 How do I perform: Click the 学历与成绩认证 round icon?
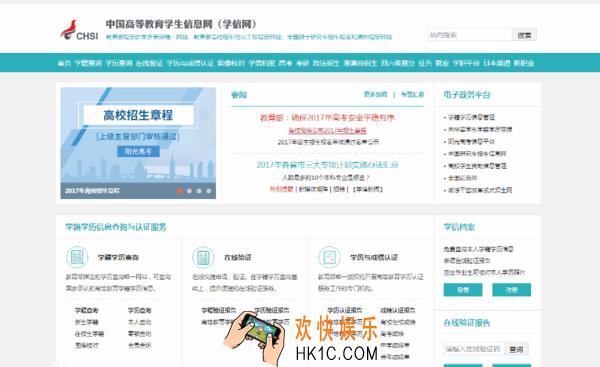point(329,257)
